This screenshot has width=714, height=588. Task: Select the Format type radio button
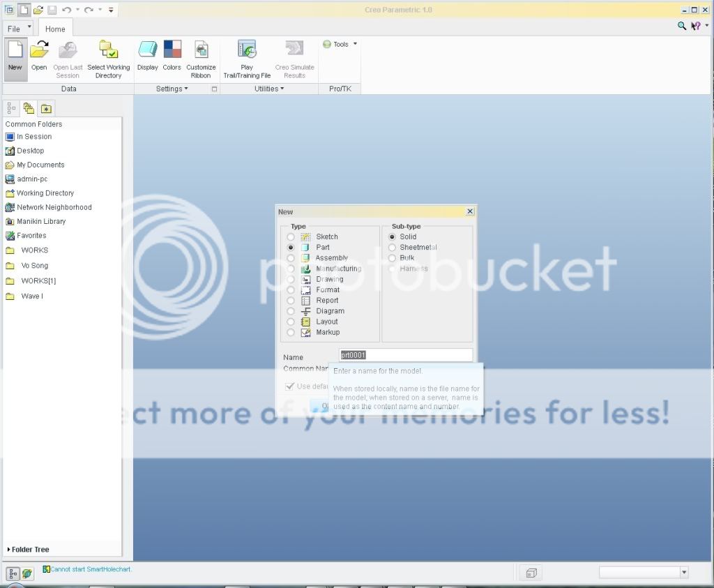click(291, 289)
